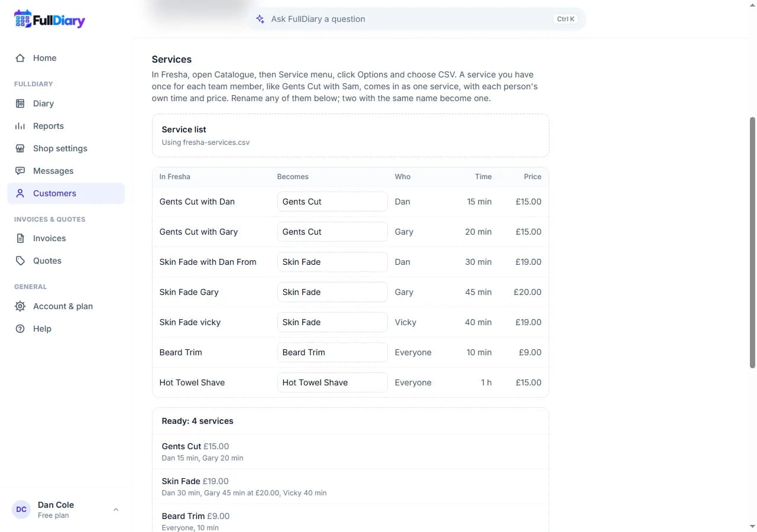
Task: Edit Becomes field for Skin Fade with Dan From
Action: click(x=332, y=262)
